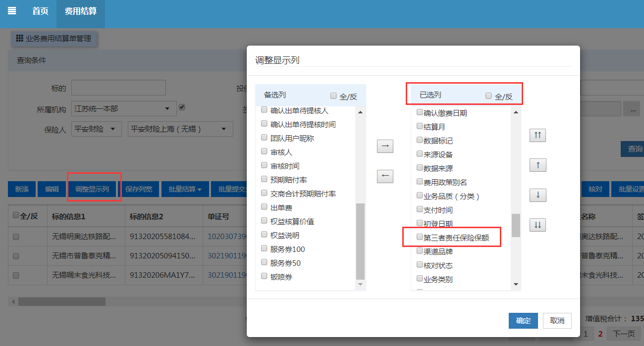Image resolution: width=644 pixels, height=346 pixels.
Task: Click 查询 button
Action: (634, 148)
